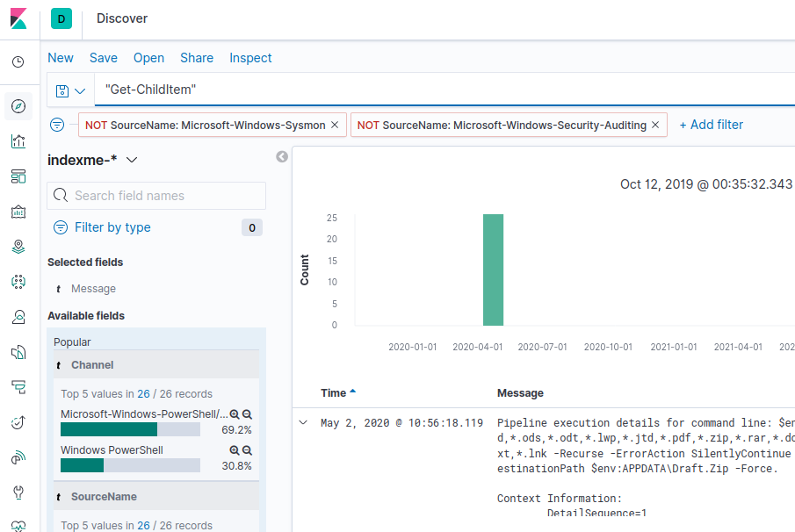This screenshot has height=532, width=795.
Task: Open filter options circle icon
Action: pos(57,125)
